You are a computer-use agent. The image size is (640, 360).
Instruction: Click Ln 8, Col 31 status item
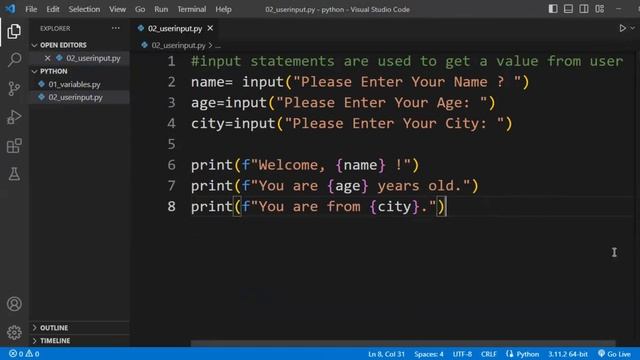(x=386, y=354)
